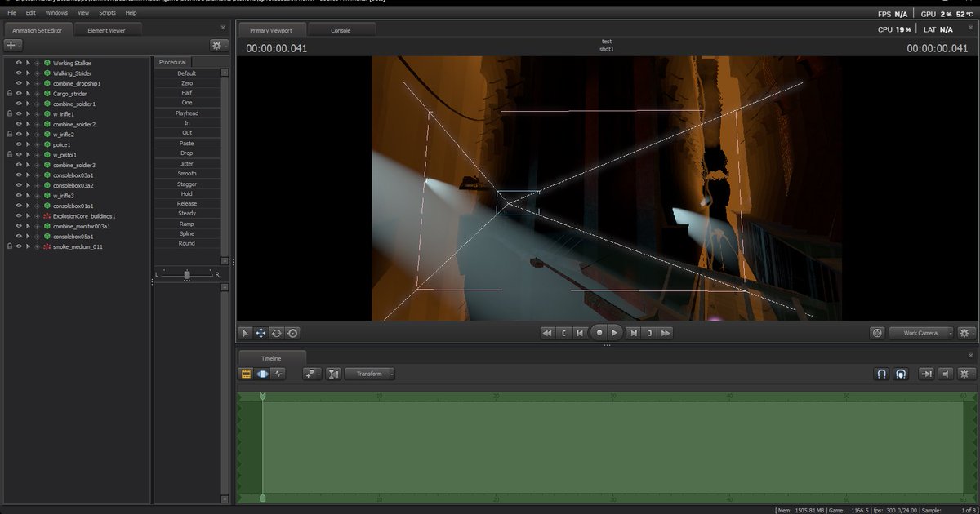
Task: Apply the Smooth procedural preset
Action: [187, 174]
